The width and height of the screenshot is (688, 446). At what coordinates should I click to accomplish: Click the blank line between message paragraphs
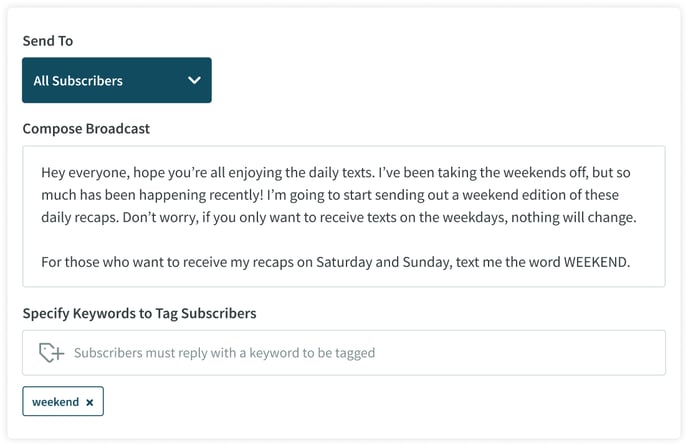344,240
